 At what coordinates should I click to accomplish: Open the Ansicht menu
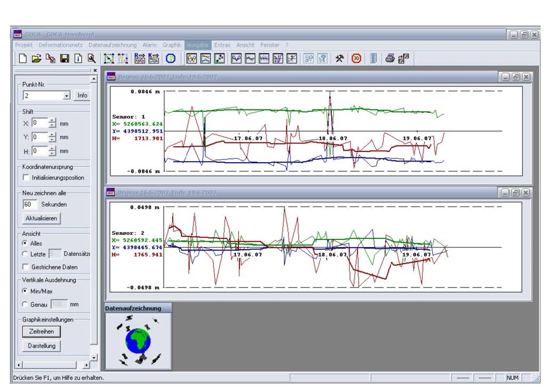coord(245,45)
